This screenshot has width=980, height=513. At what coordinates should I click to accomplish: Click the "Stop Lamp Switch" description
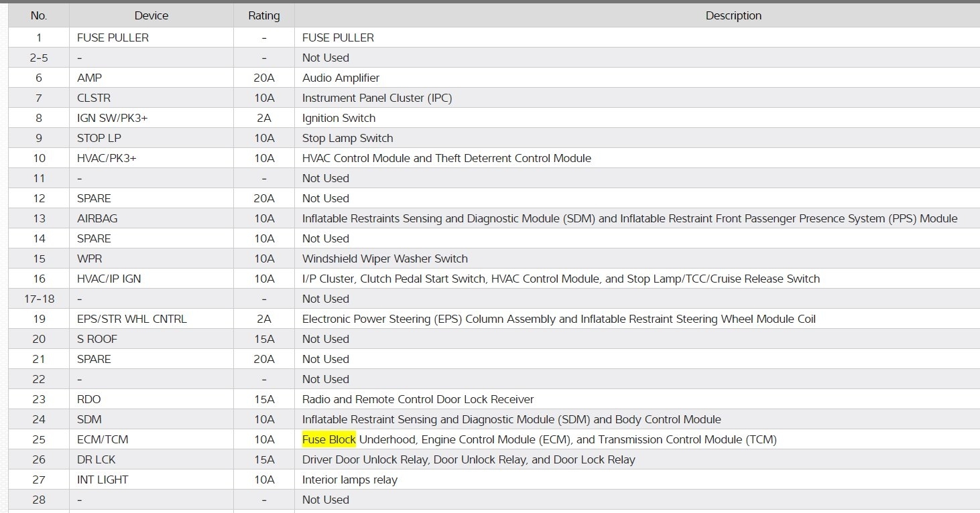pyautogui.click(x=347, y=138)
